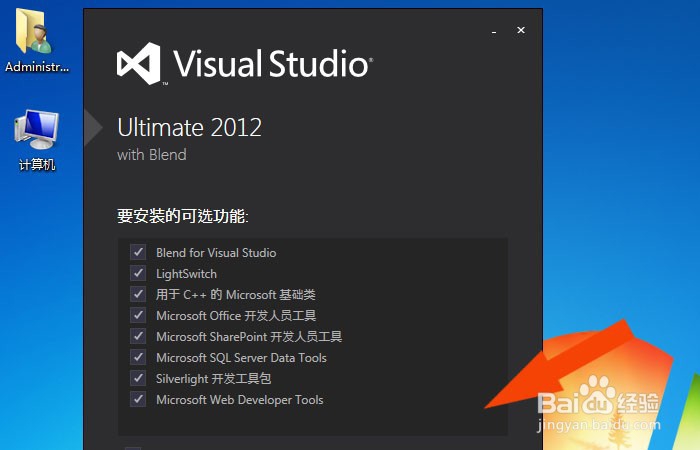Click the 'with Blend' subtitle
700x450 pixels.
coord(152,155)
